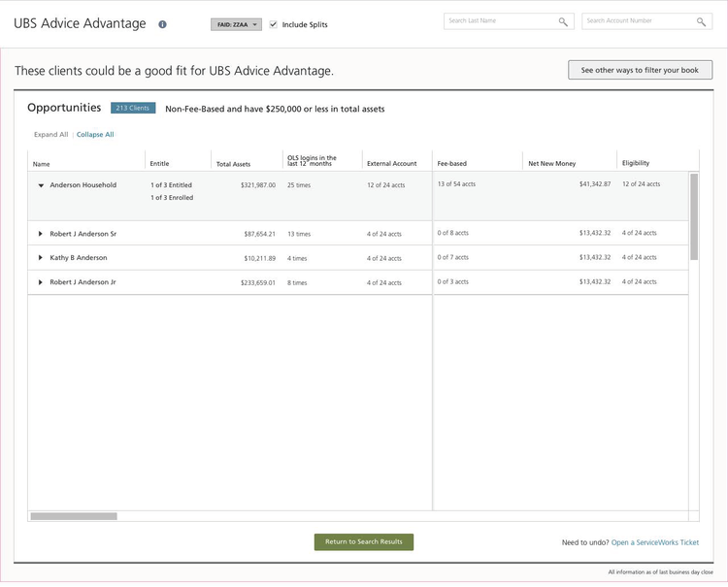Click the 0 of 7 accts fee-based cell

tap(452, 257)
